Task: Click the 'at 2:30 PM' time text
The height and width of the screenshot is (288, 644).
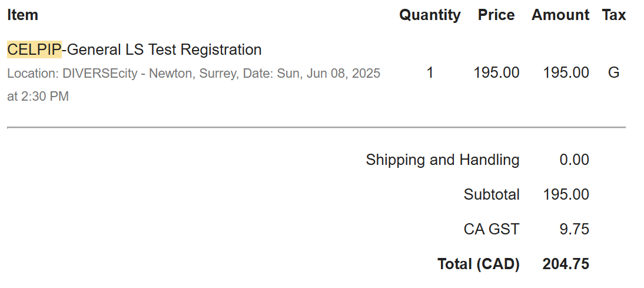Action: coord(38,97)
